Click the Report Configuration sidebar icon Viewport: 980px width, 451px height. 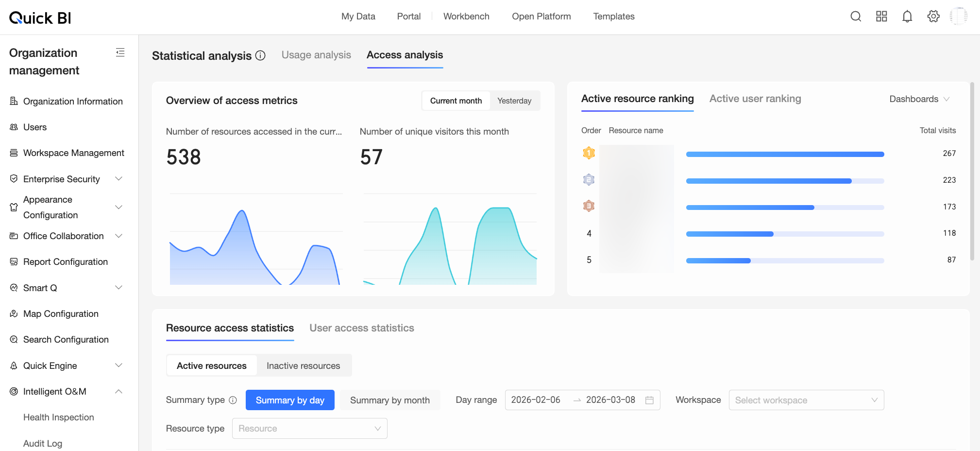[x=14, y=261]
